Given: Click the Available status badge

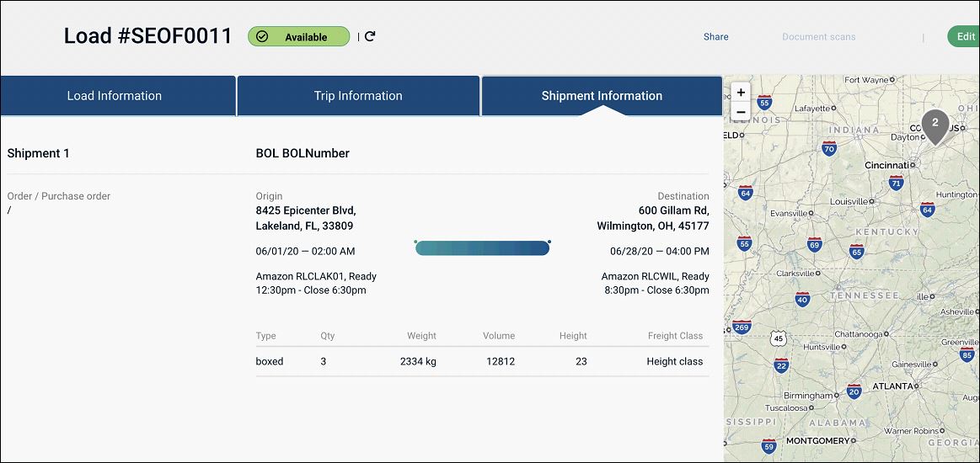Looking at the screenshot, I should [x=298, y=36].
